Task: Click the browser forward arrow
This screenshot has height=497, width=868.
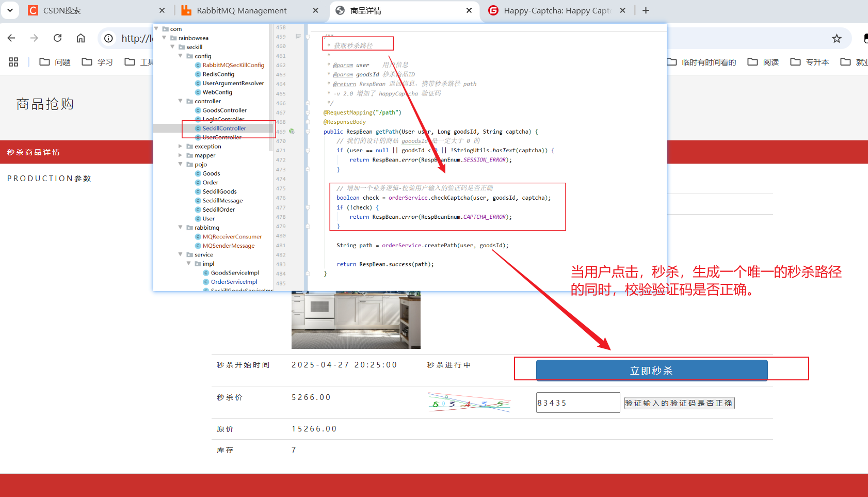Action: click(34, 38)
